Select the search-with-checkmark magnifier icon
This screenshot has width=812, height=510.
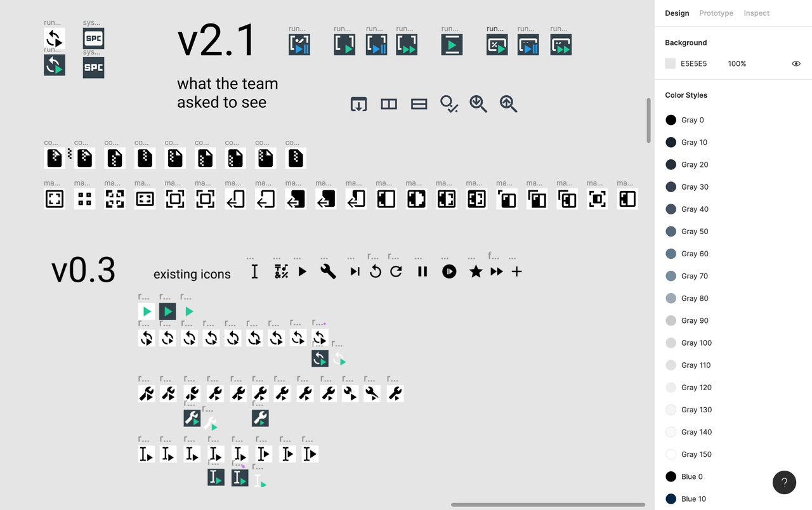(449, 104)
